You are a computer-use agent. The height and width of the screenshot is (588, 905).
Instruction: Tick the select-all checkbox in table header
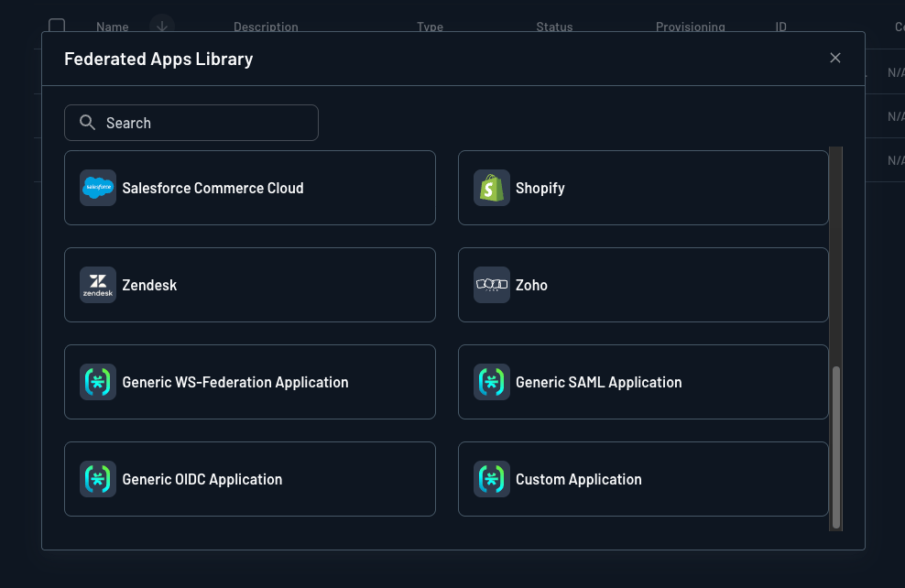tap(57, 26)
